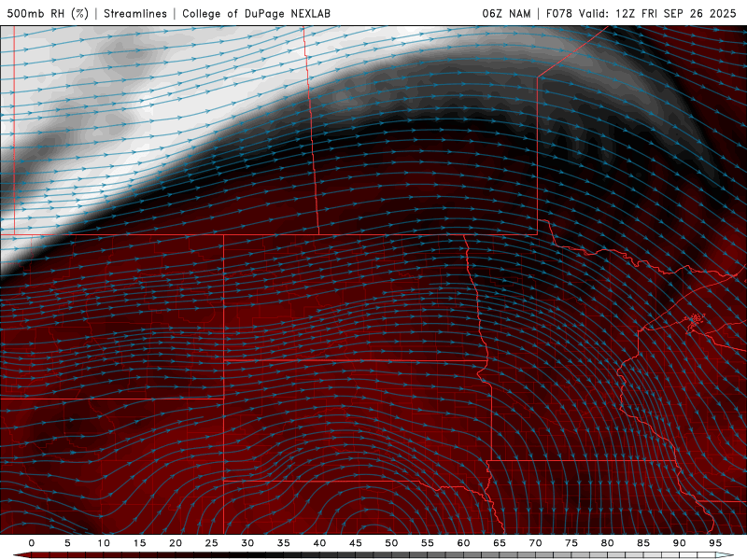Click the "75" label on the color scale
Image resolution: width=747 pixels, height=560 pixels.
coord(571,543)
